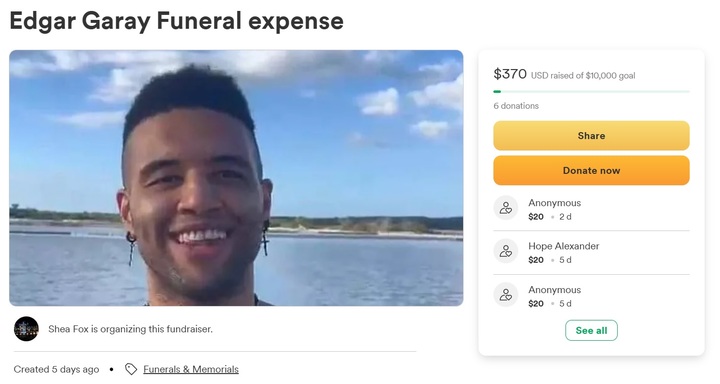Click the Donate now button

pyautogui.click(x=591, y=170)
